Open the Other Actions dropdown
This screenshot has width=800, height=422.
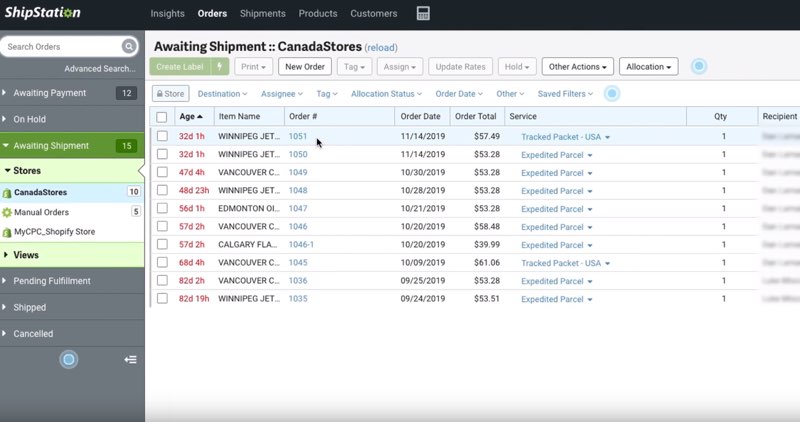tap(578, 67)
